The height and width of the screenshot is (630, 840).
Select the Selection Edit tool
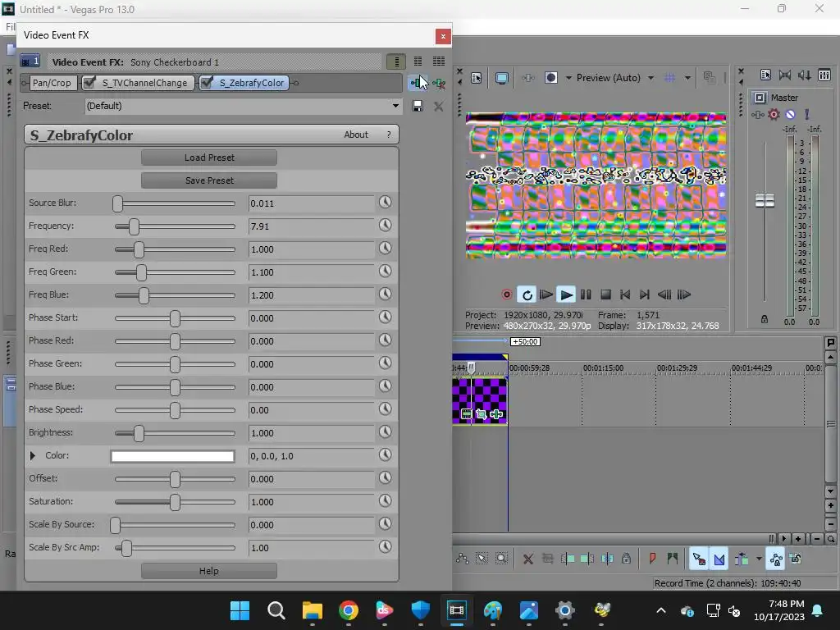pos(482,559)
